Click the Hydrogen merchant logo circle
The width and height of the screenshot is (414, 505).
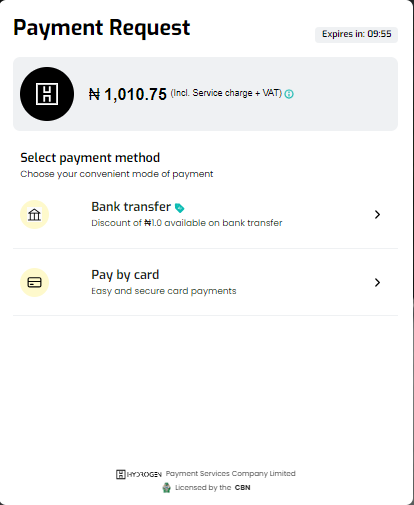tap(47, 94)
